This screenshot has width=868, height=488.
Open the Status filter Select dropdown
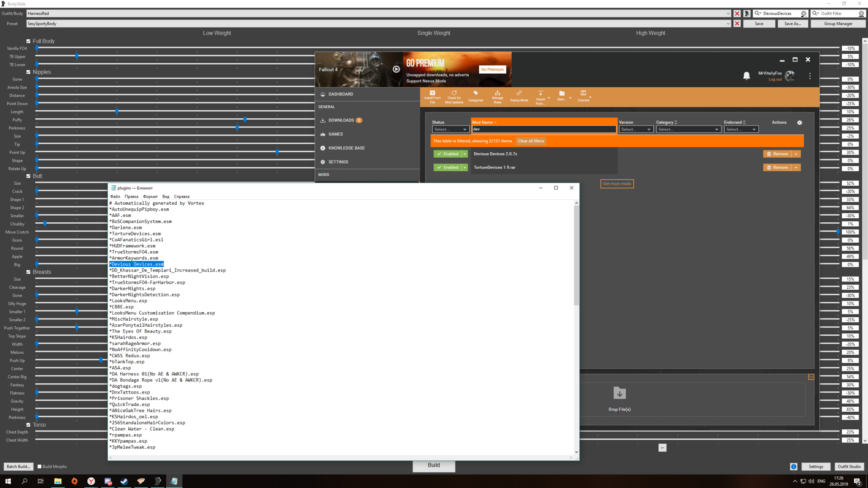pos(450,129)
